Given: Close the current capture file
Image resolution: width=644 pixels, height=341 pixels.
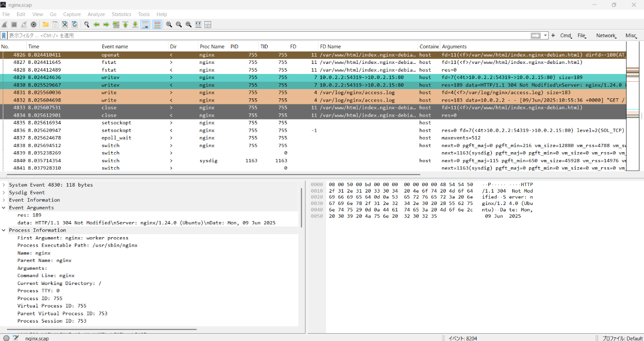Looking at the screenshot, I should pyautogui.click(x=65, y=24).
